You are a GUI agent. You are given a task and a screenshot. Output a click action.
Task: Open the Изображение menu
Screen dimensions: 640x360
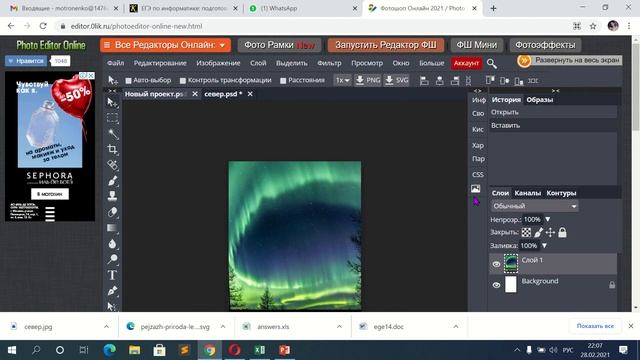pyautogui.click(x=218, y=63)
